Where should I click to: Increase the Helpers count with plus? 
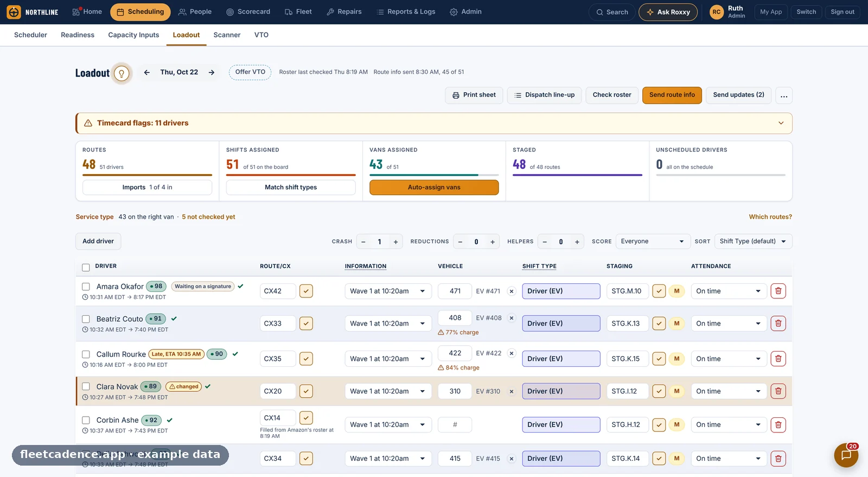pyautogui.click(x=577, y=242)
